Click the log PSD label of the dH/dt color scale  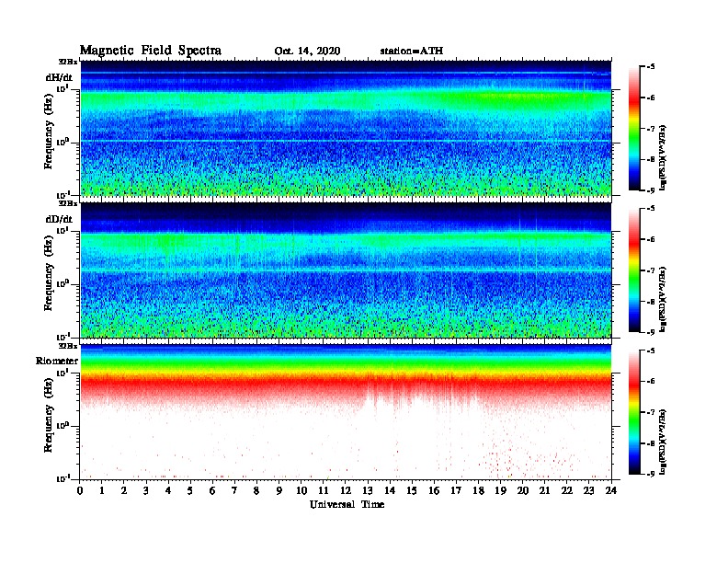[x=663, y=157]
